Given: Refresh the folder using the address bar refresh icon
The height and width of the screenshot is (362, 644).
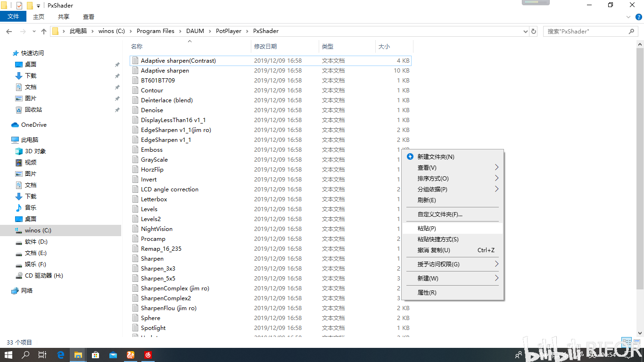Looking at the screenshot, I should (534, 31).
